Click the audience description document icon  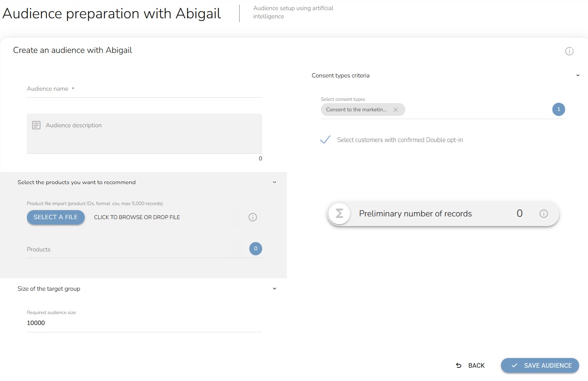click(36, 125)
